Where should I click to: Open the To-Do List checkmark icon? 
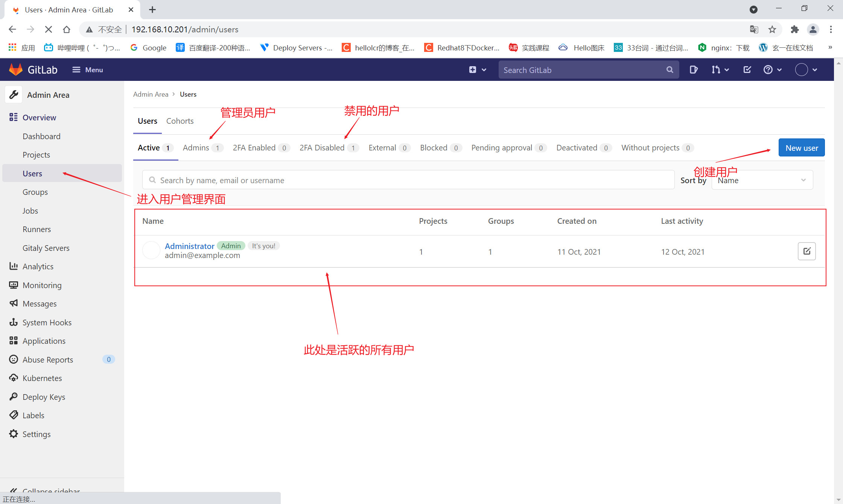747,70
